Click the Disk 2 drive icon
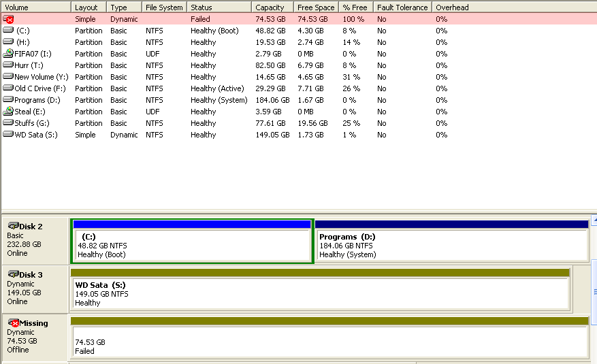Image resolution: width=597 pixels, height=364 pixels. (13, 226)
